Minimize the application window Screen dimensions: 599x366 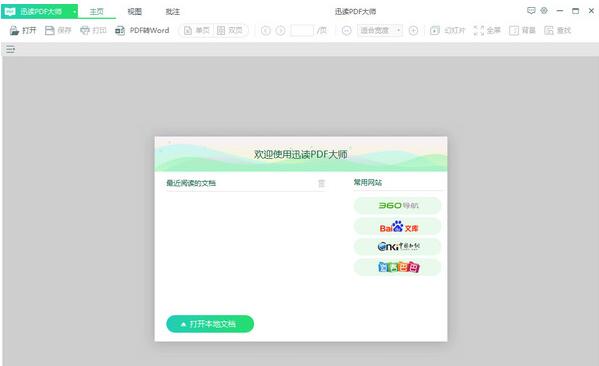[x=560, y=11]
